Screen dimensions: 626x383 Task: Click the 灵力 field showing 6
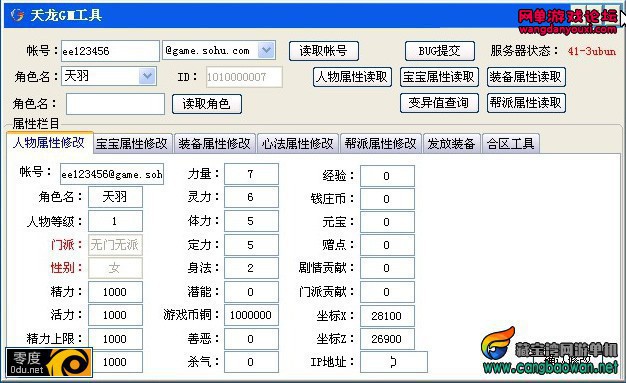point(251,197)
